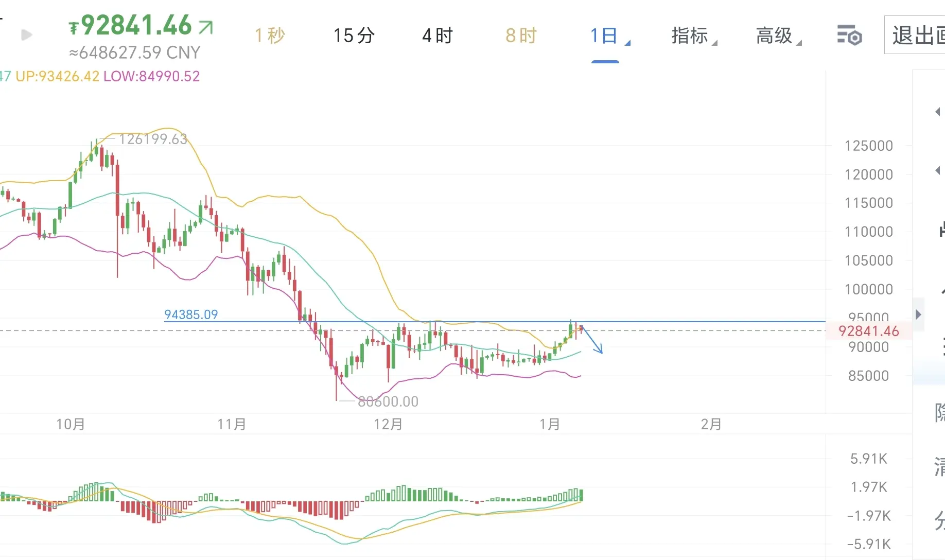Click the 120000 axis label
The height and width of the screenshot is (560, 945).
[x=869, y=174]
